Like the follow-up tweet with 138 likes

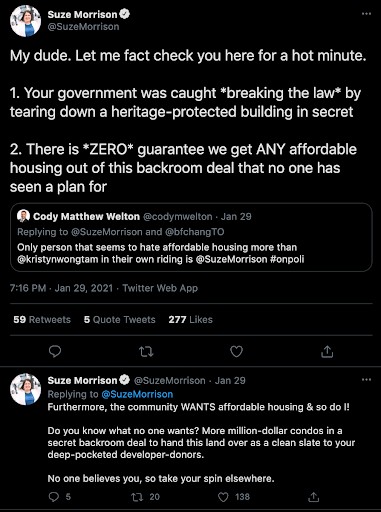tap(234, 497)
